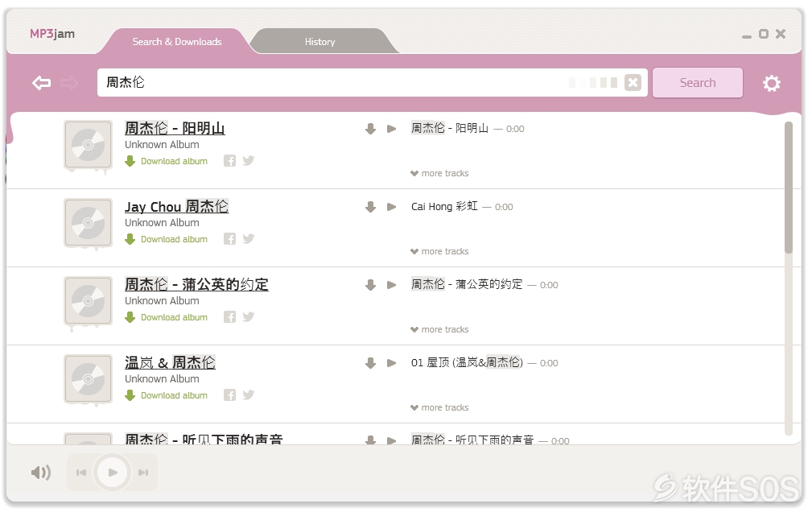Screen dimensions: 812x512
Task: Select track text 01 屋顶 (温岚&周杰伦)
Action: pyautogui.click(x=467, y=362)
